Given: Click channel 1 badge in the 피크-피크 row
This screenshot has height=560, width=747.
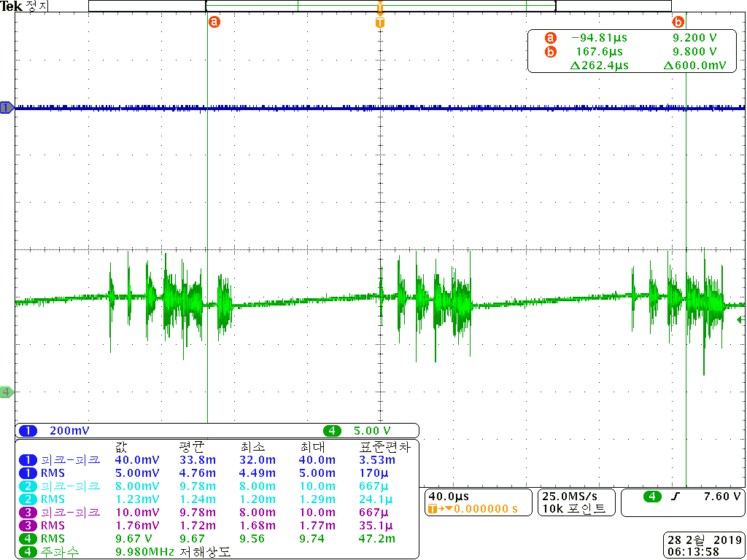Looking at the screenshot, I should click(28, 460).
